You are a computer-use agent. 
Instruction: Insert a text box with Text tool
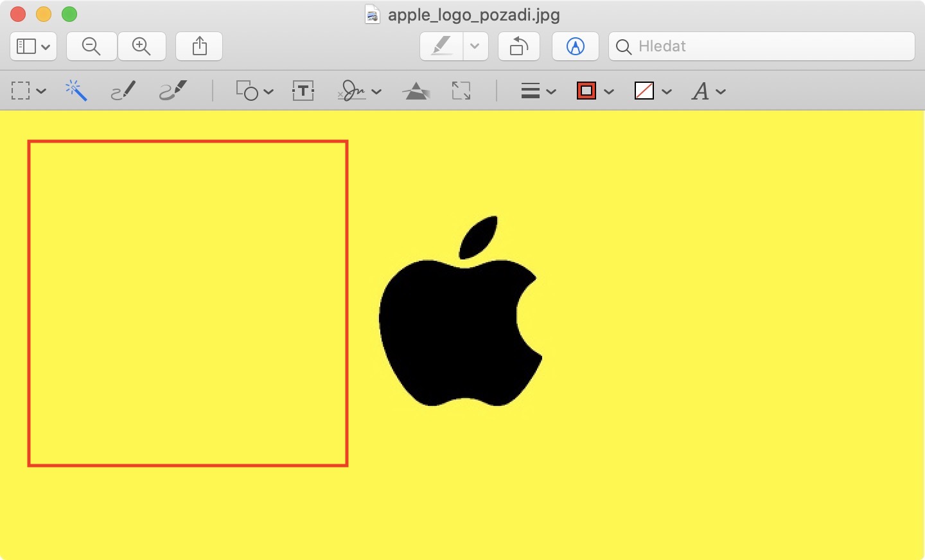[x=303, y=91]
